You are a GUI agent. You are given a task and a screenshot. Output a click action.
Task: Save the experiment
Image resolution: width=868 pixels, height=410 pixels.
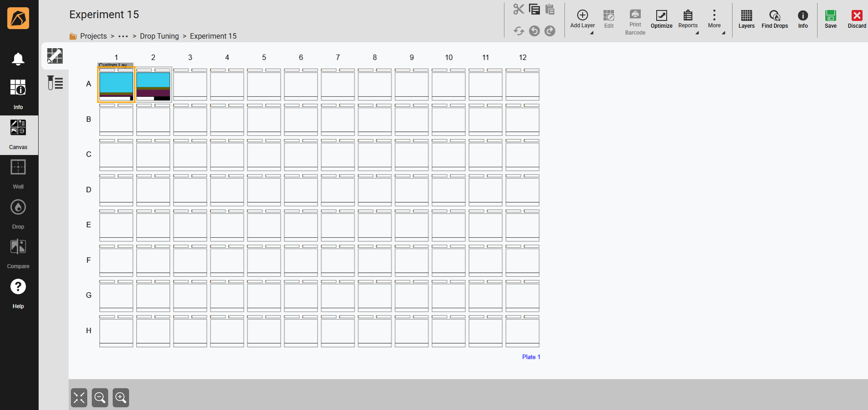click(x=831, y=19)
